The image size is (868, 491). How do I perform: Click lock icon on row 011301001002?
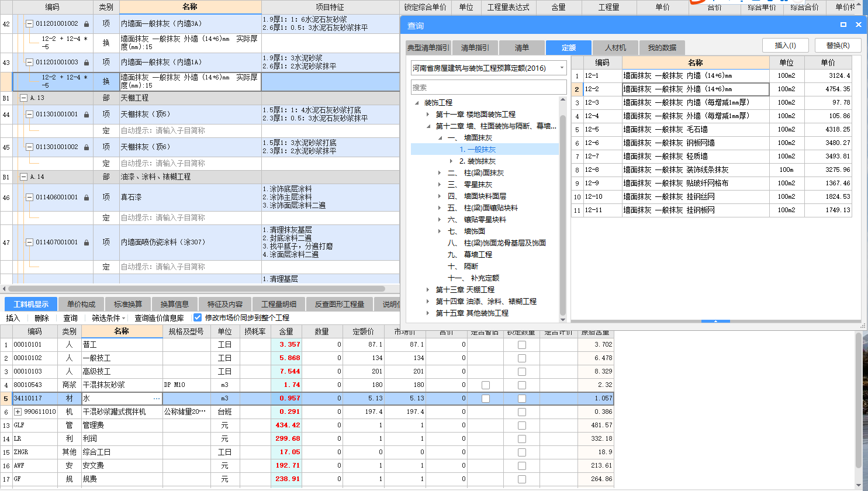87,147
